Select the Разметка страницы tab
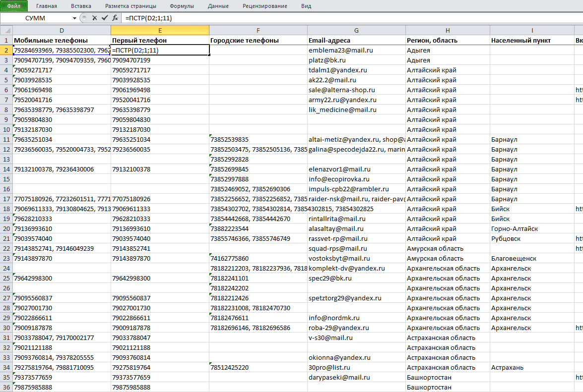The width and height of the screenshot is (583, 392). (130, 6)
